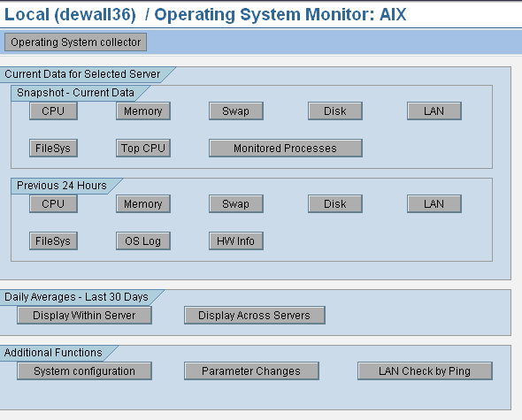
Task: Open System configuration
Action: (84, 371)
